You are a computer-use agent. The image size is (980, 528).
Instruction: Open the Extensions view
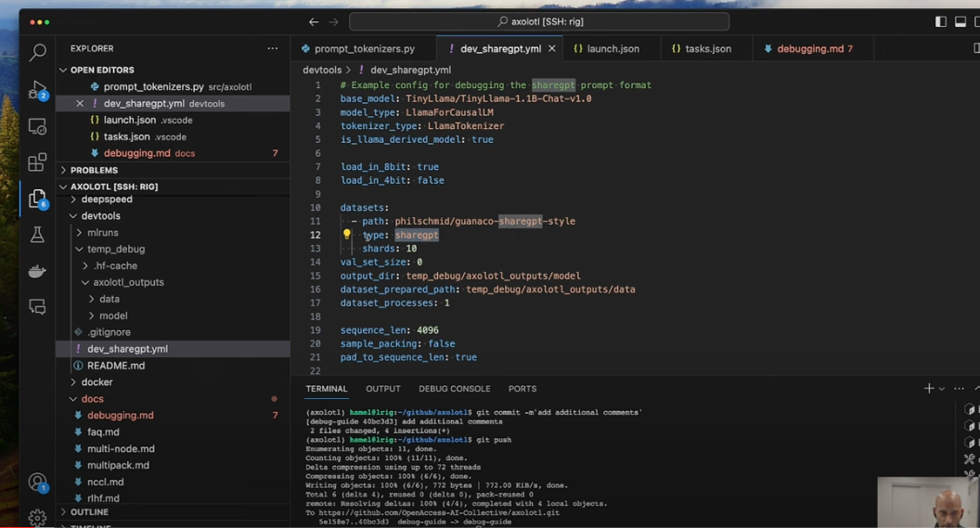37,162
